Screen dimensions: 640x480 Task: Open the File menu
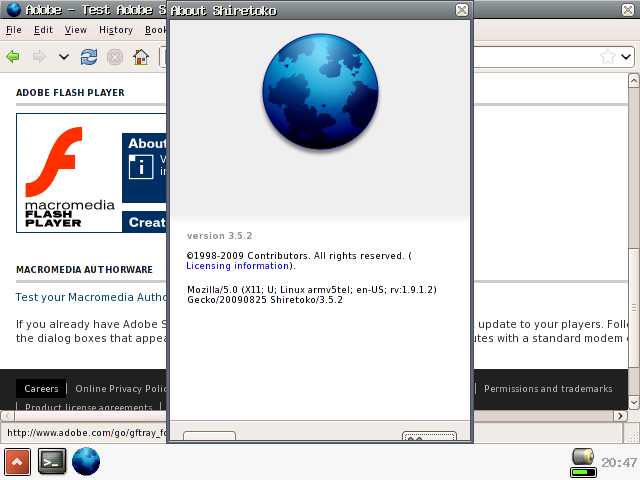[x=14, y=30]
